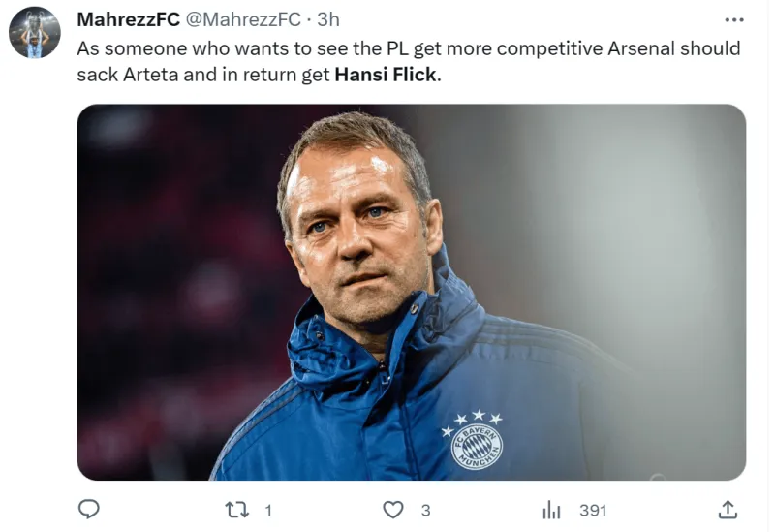Open the attached Hansi Flick photo
Screen dimensions: 775x532
coord(411,292)
